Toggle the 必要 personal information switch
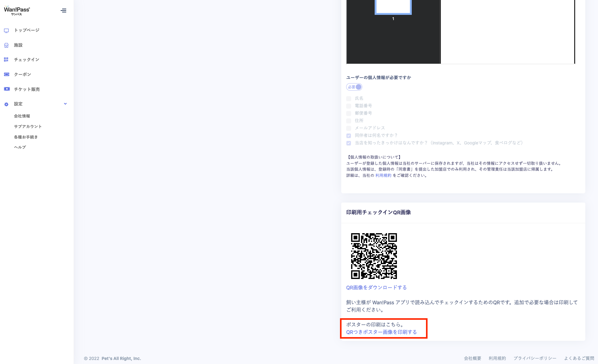This screenshot has height=364, width=598. tap(354, 87)
